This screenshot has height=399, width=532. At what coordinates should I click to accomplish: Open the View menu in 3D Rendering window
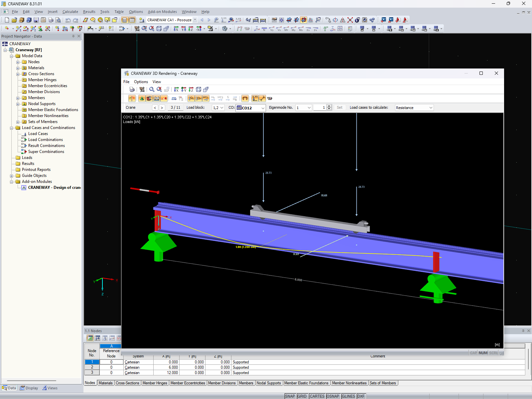point(157,82)
